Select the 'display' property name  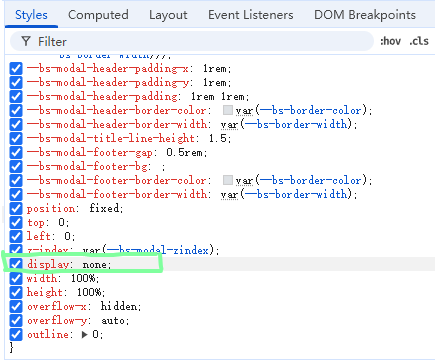tap(48, 265)
